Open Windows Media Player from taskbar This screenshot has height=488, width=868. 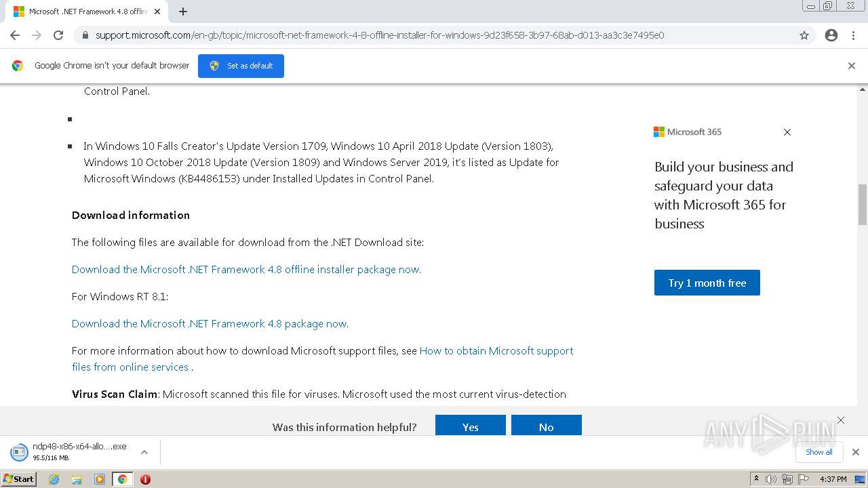coord(100,479)
